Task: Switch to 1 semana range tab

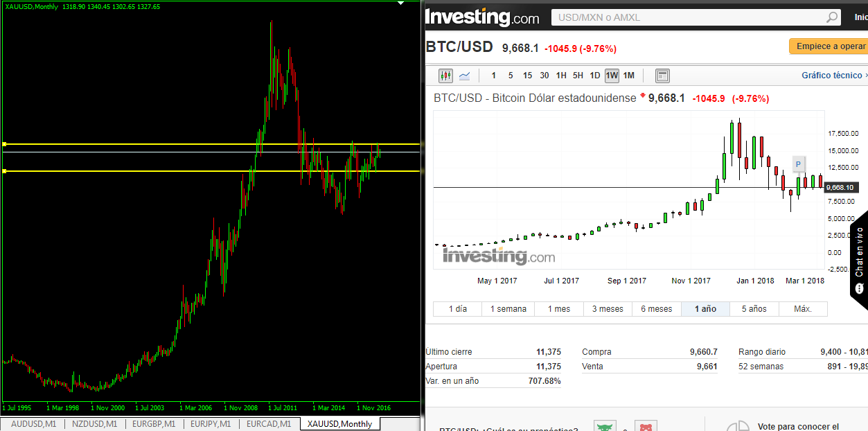Action: (508, 309)
